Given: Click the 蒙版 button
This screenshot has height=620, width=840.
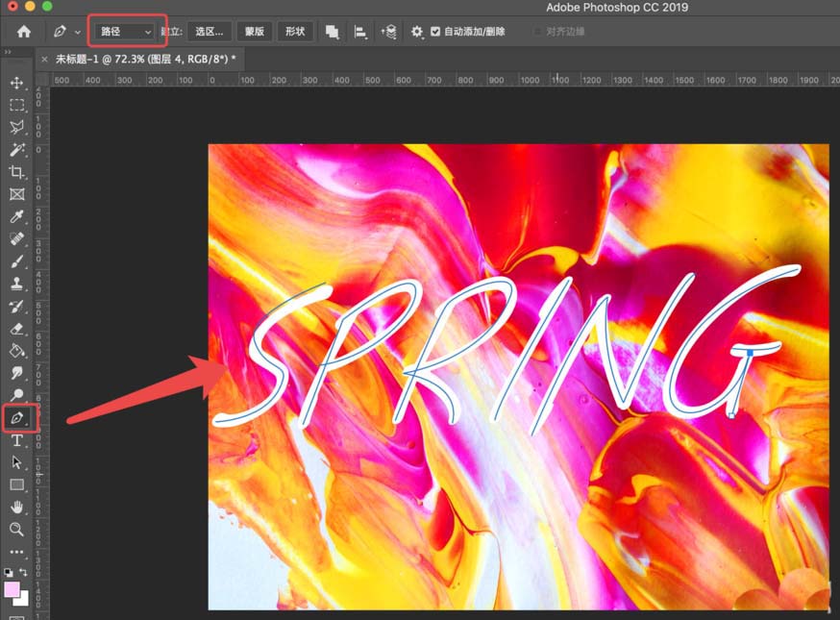Looking at the screenshot, I should click(x=255, y=32).
